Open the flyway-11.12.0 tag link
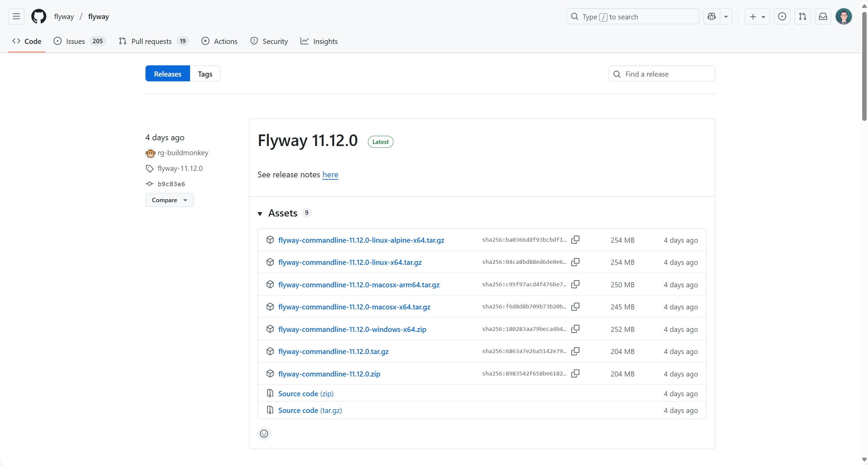 tap(180, 169)
